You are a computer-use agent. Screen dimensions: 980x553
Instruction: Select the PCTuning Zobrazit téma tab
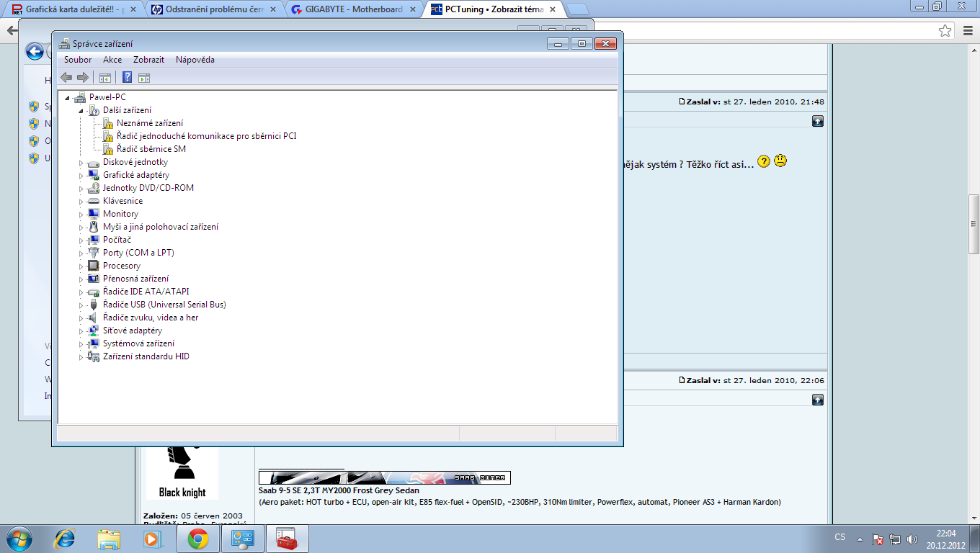click(x=494, y=9)
